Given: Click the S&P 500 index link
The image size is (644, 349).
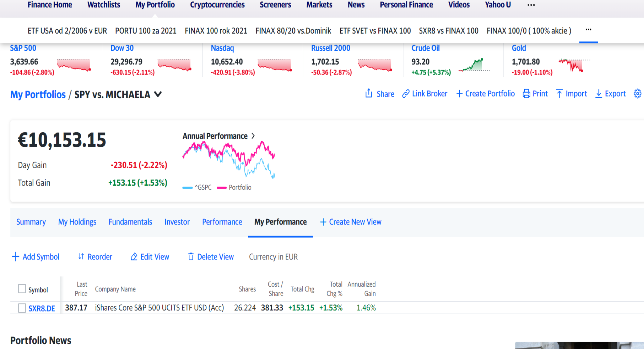Looking at the screenshot, I should (x=23, y=48).
